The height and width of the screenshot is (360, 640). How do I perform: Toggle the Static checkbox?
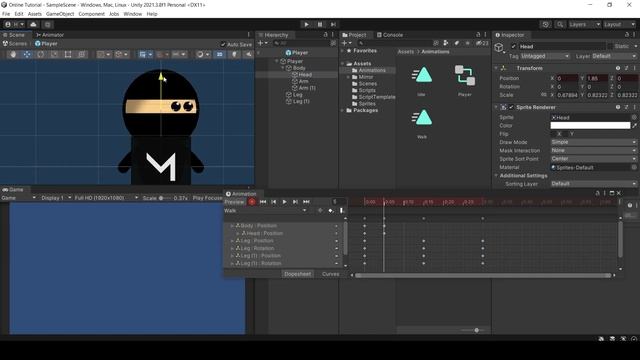[x=610, y=46]
